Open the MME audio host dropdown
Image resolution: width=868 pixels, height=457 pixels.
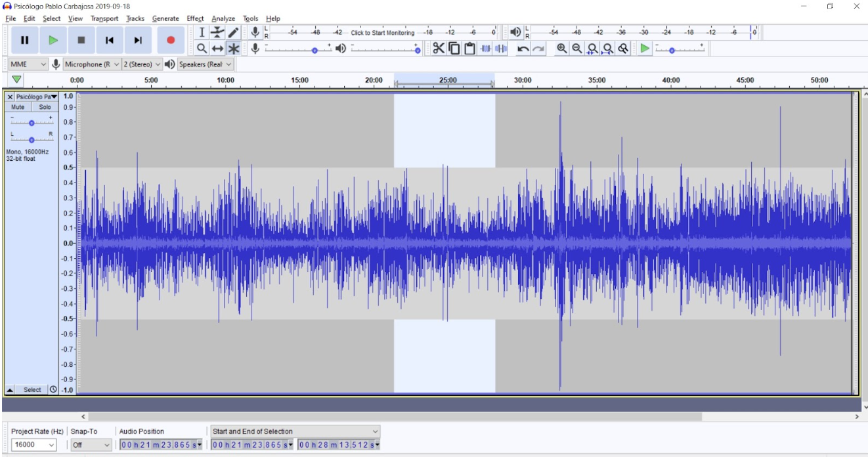pos(28,64)
